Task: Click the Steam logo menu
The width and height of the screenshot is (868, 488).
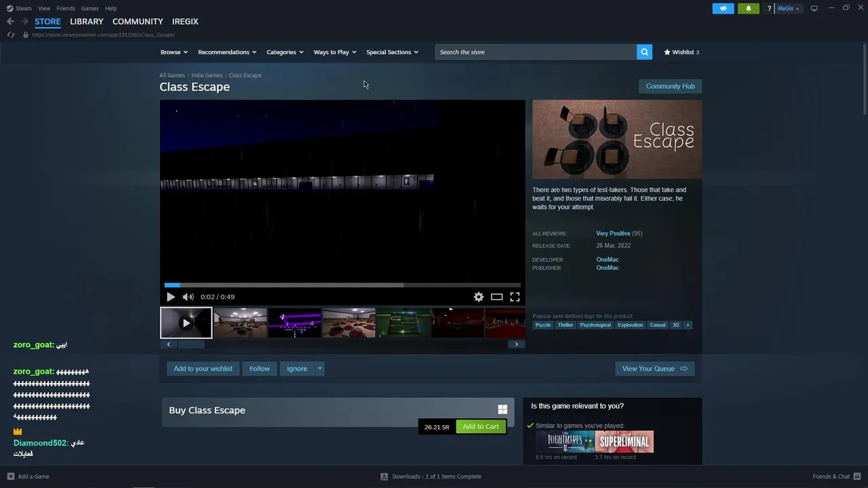Action: [x=19, y=8]
